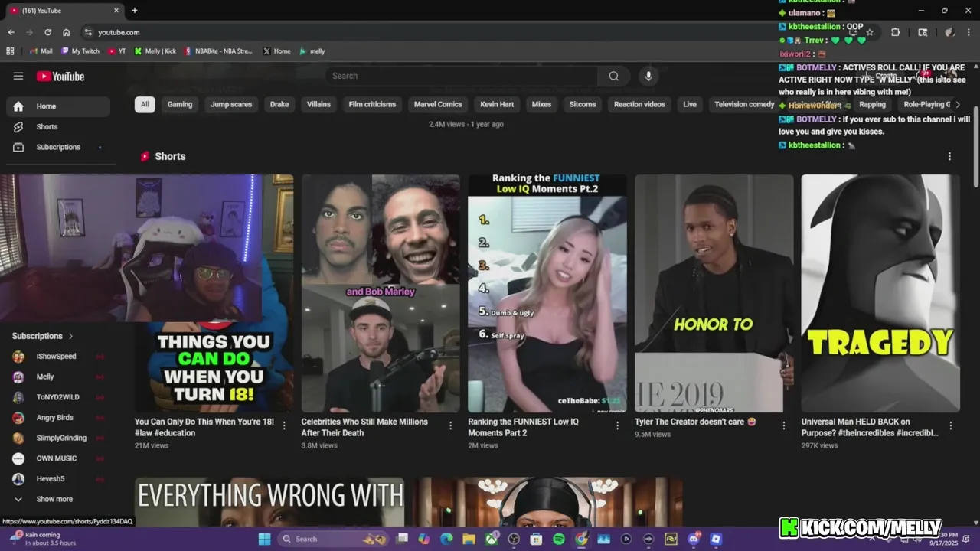Image resolution: width=980 pixels, height=551 pixels.
Task: Open the YouTube hamburger guide menu
Action: tap(18, 76)
